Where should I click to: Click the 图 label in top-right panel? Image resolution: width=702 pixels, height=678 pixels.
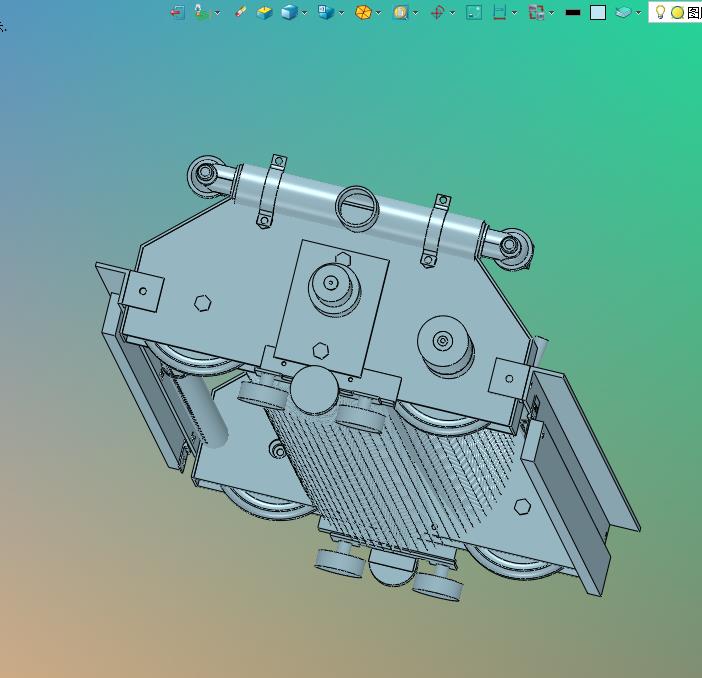click(694, 13)
